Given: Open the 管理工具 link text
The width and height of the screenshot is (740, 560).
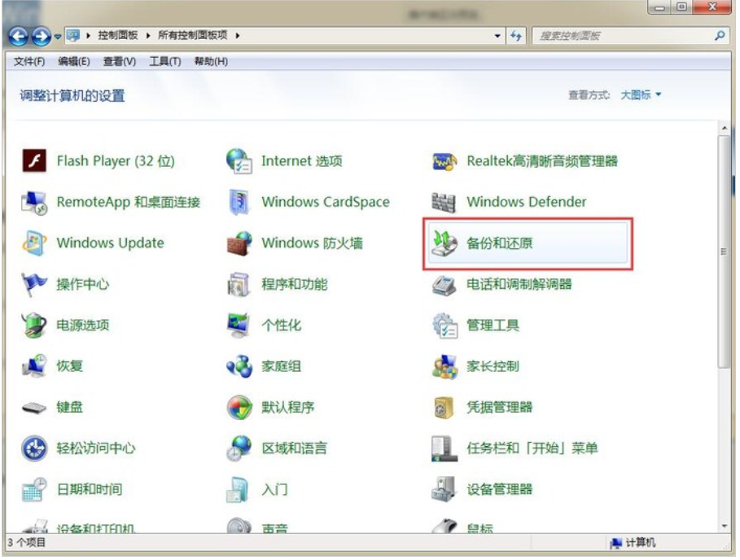Looking at the screenshot, I should pos(493,326).
